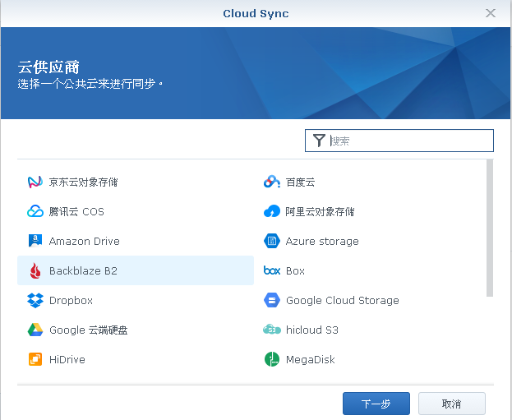The width and height of the screenshot is (512, 420).
Task: Pick MegaDisk label text
Action: (310, 359)
